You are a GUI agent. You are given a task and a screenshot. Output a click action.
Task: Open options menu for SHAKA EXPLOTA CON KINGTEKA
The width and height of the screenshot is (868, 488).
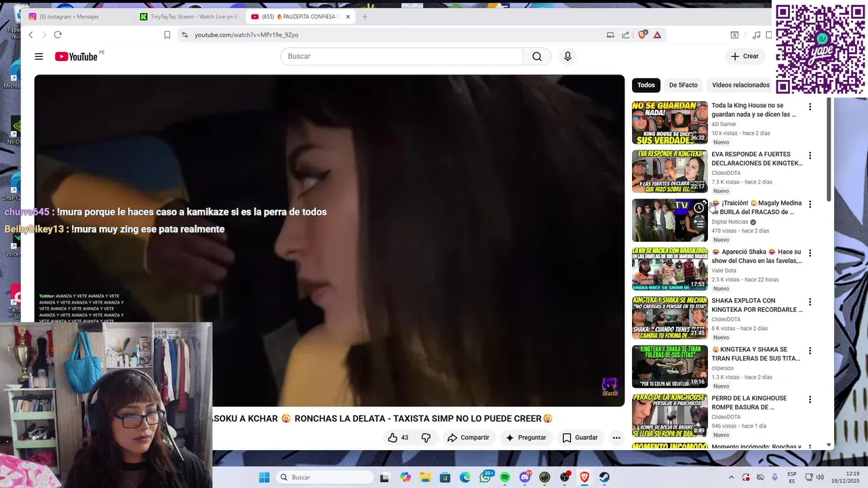click(x=810, y=302)
